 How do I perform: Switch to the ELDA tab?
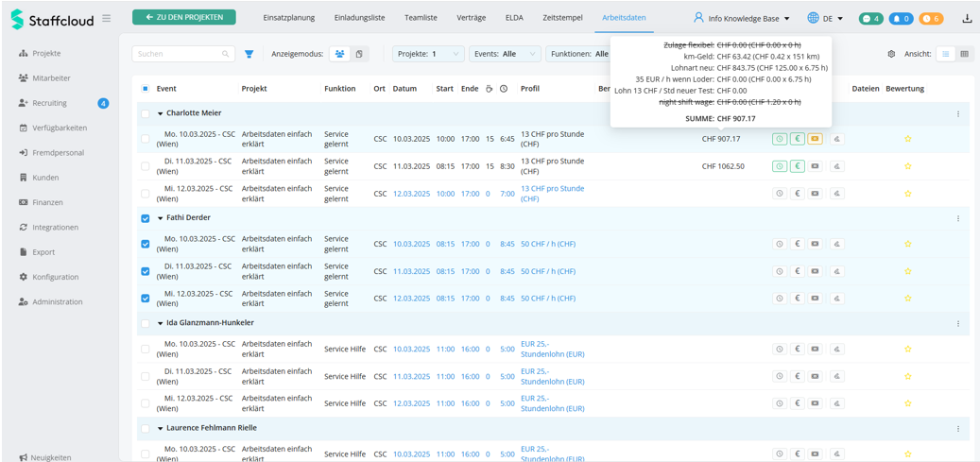(x=514, y=18)
